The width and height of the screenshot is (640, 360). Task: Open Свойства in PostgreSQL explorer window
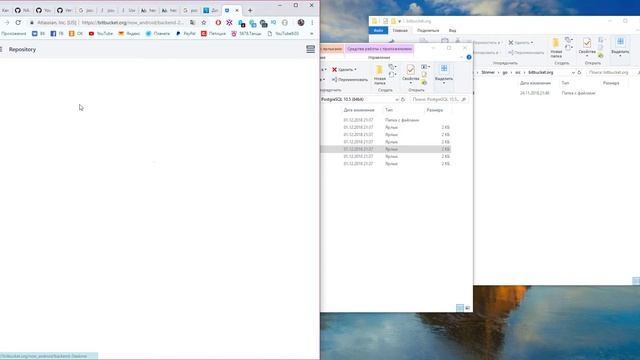pos(411,75)
